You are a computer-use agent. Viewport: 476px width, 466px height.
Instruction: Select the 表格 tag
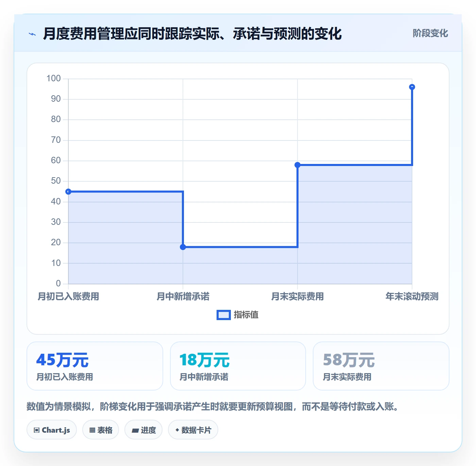point(101,430)
